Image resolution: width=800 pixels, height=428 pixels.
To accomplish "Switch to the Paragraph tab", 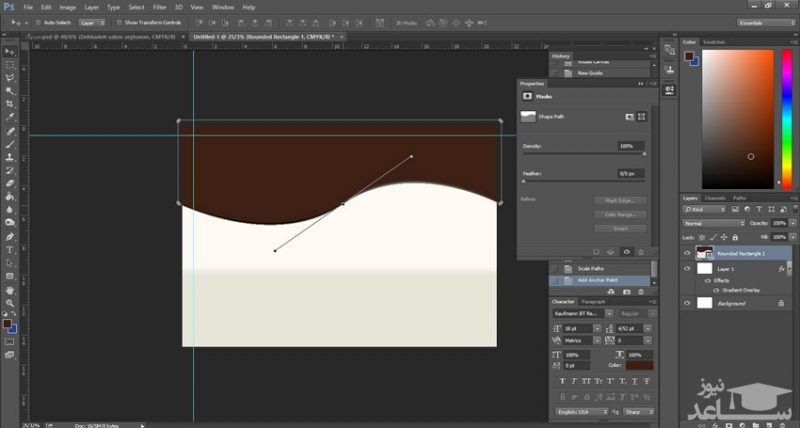I will pyautogui.click(x=593, y=301).
